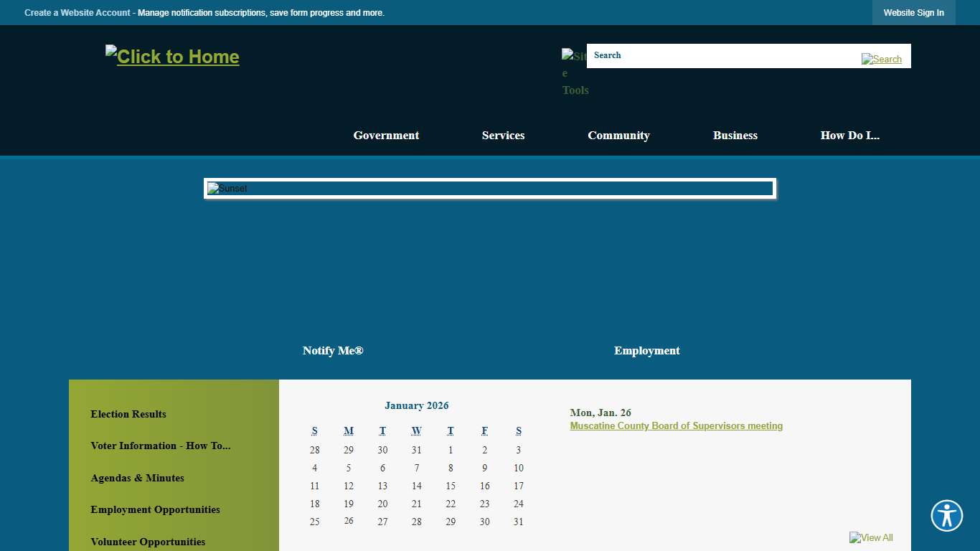Image resolution: width=980 pixels, height=551 pixels.
Task: View Volunteer Opportunities
Action: pyautogui.click(x=148, y=542)
